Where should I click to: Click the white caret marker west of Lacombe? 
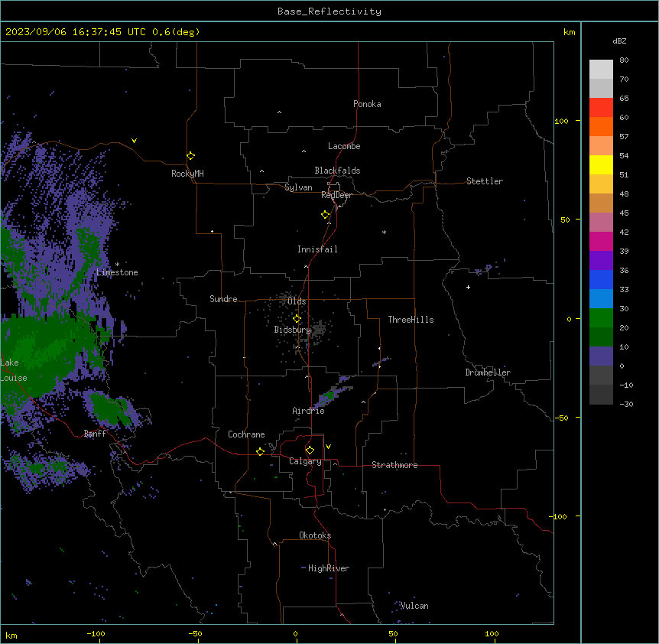coord(304,151)
